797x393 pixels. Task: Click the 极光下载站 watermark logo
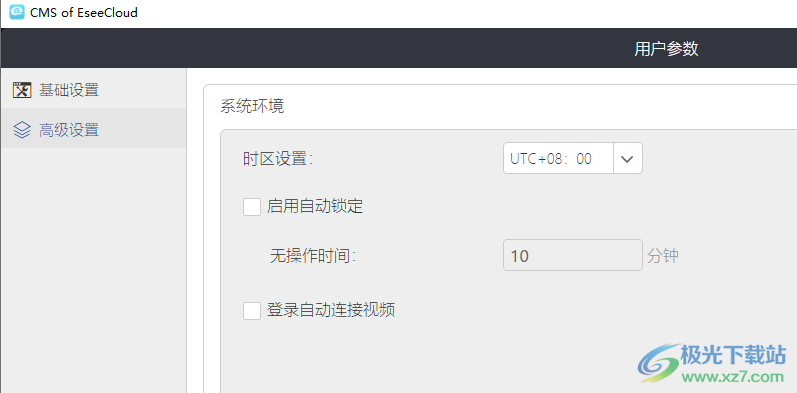(713, 364)
